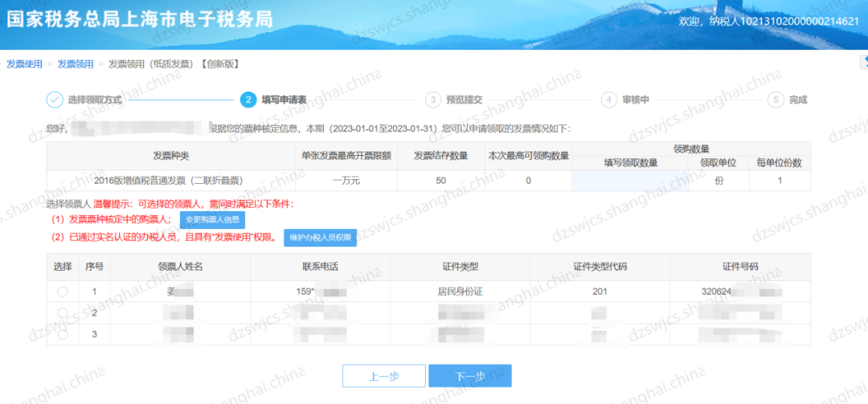Click the 选择领取方式 step label
The width and height of the screenshot is (868, 404).
pyautogui.click(x=95, y=100)
